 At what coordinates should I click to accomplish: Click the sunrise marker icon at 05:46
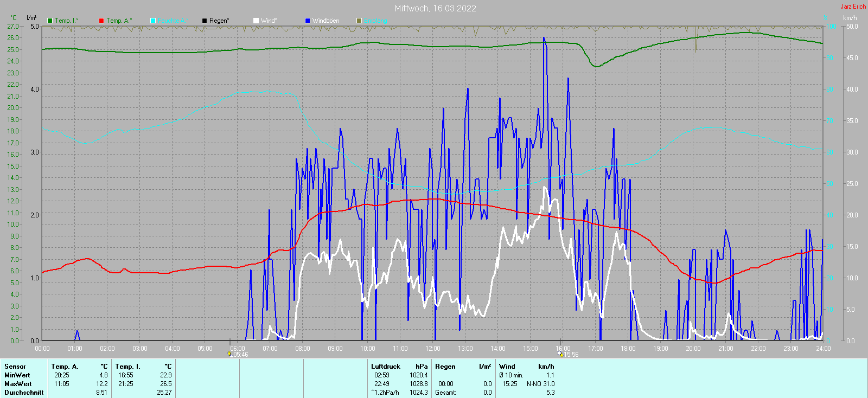coord(229,355)
